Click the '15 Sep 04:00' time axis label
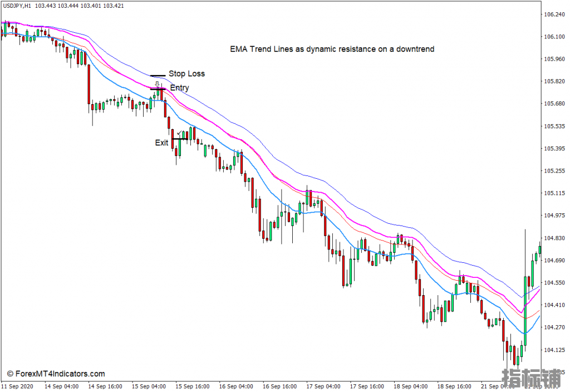This screenshot has height=392, width=570. tap(149, 386)
